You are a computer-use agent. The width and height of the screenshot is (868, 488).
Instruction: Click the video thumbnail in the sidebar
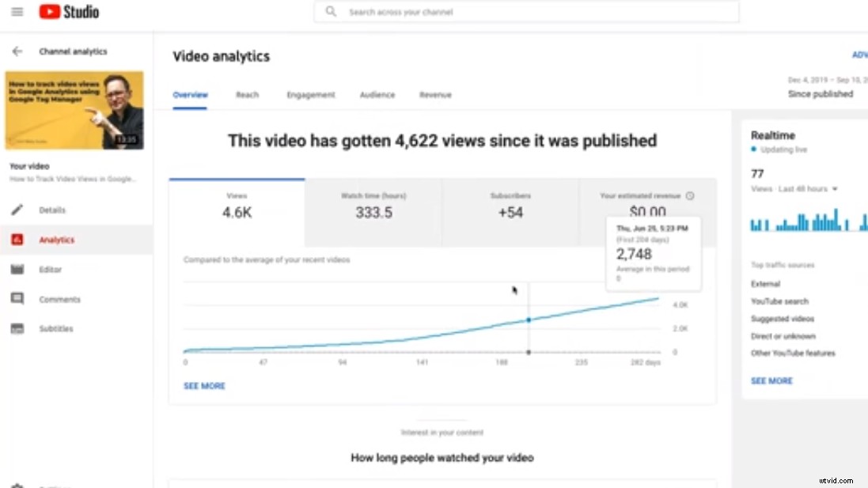(x=74, y=111)
